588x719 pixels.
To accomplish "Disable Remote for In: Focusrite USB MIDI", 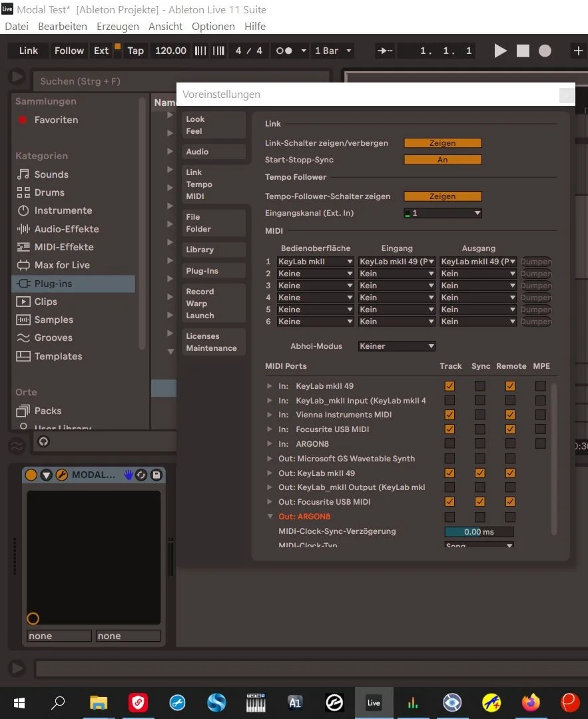I will (509, 429).
